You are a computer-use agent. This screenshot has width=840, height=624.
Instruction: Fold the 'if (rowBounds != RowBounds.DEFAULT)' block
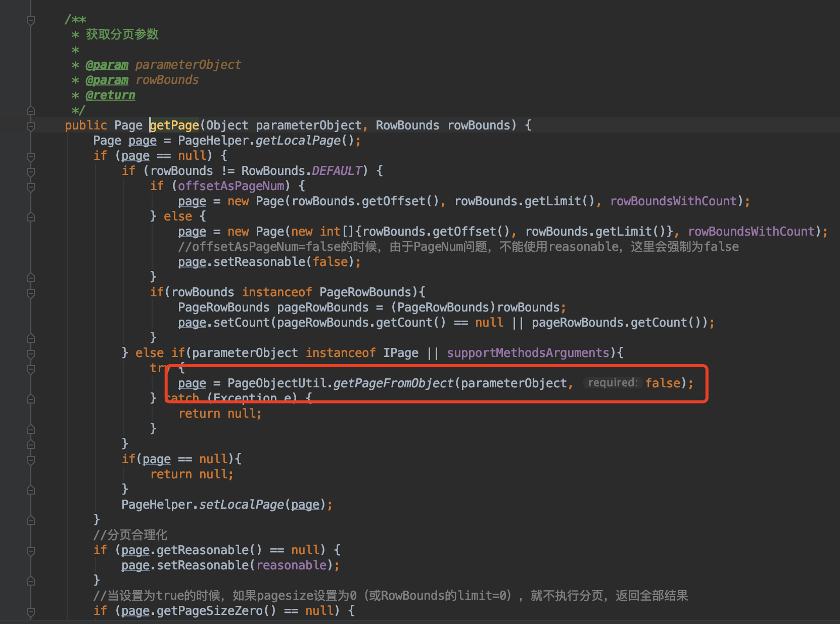(x=31, y=171)
